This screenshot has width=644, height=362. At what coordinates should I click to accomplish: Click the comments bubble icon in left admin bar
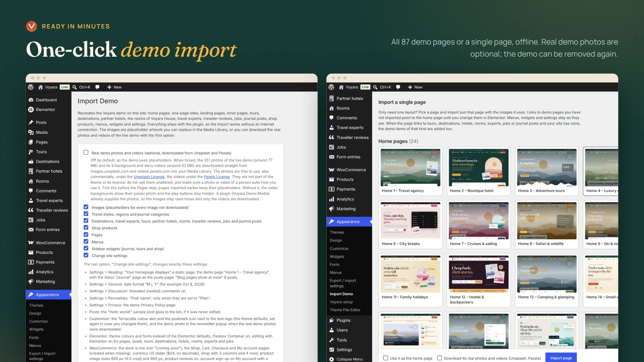(x=97, y=87)
